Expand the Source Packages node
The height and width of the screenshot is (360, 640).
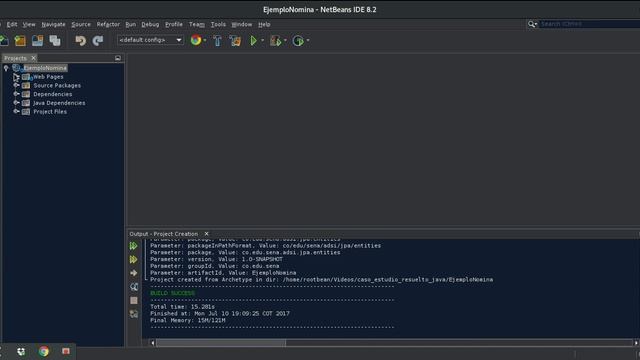pos(16,85)
